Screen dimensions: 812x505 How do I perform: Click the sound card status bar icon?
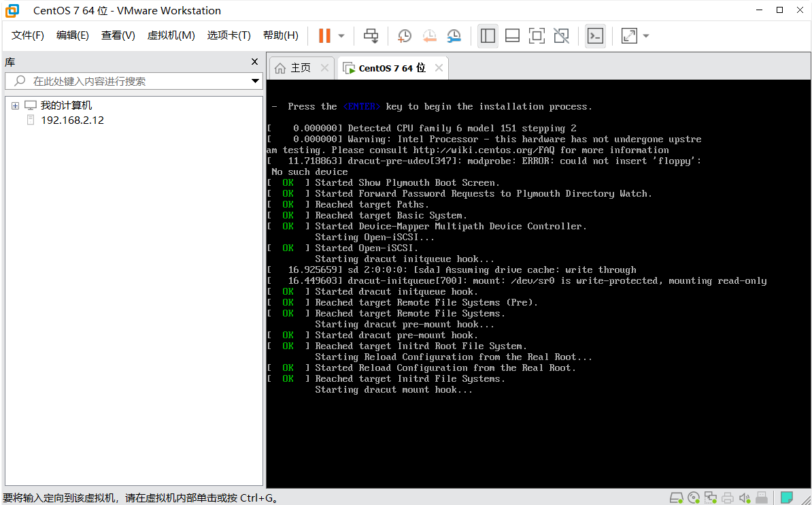pyautogui.click(x=745, y=498)
